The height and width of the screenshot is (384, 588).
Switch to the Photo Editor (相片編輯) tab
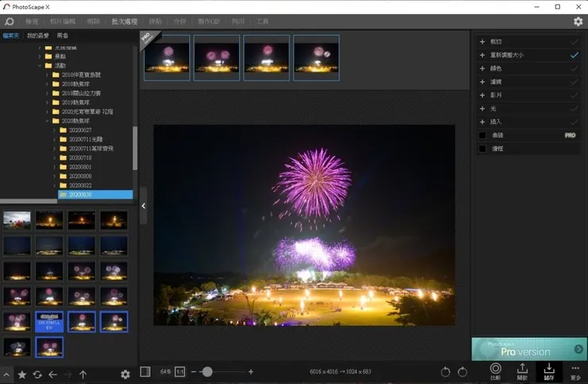tap(63, 21)
